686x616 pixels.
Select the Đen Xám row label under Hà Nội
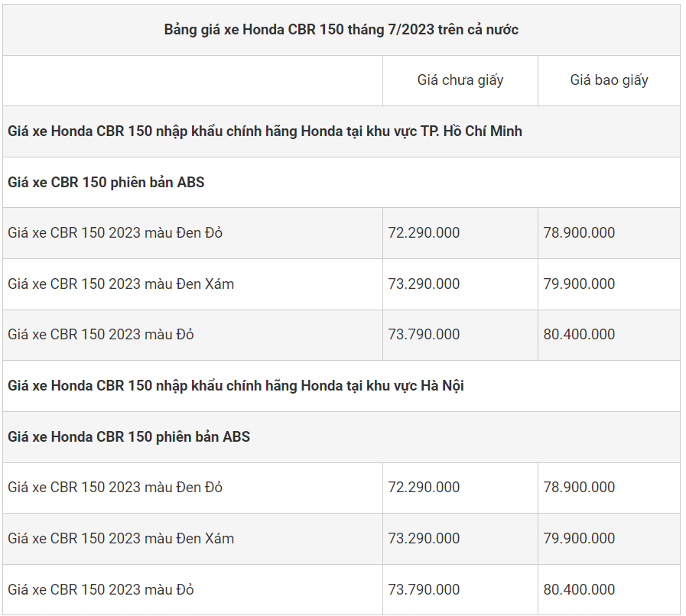coord(121,539)
